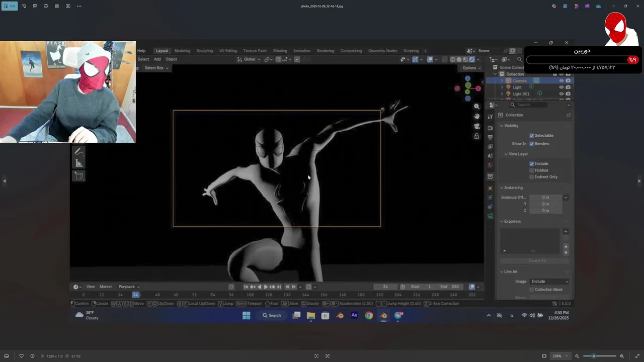The image size is (644, 362).
Task: Click the photo viewer zoom slider
Action: coord(599,356)
